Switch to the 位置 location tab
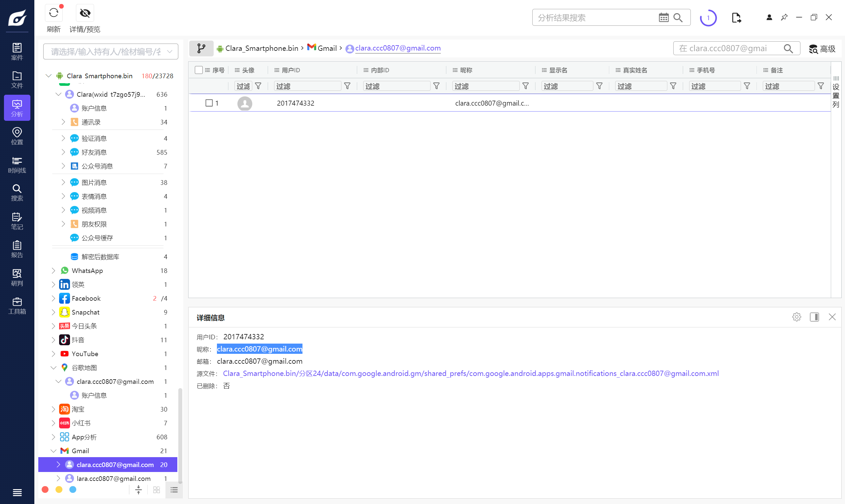The height and width of the screenshot is (504, 845). [17, 136]
